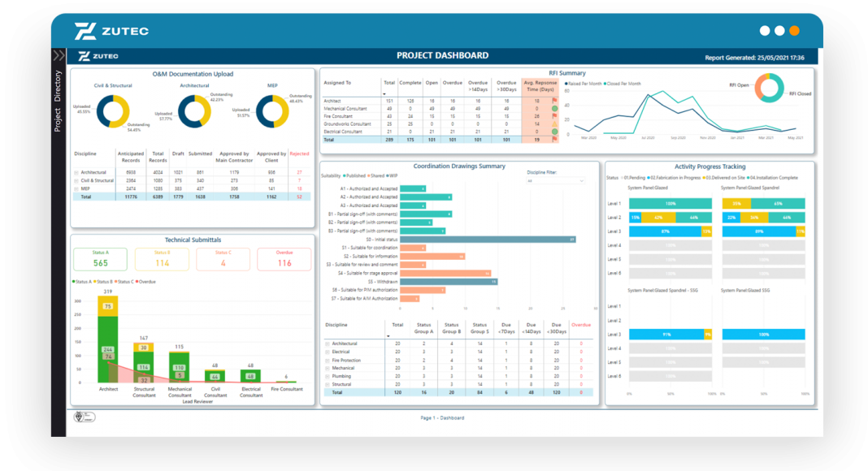
Task: Click the Overdue 116 card
Action: pos(284,260)
